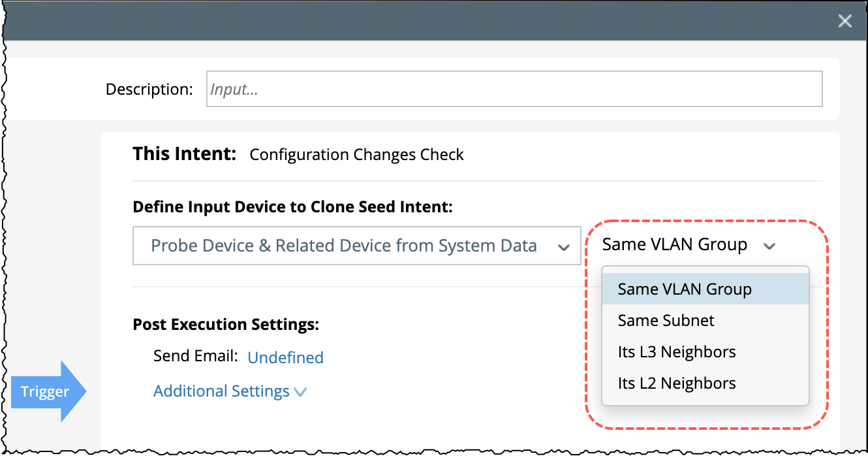Collapse the list using the Same VLAN Group chevron
This screenshot has height=456, width=868.
pyautogui.click(x=770, y=246)
